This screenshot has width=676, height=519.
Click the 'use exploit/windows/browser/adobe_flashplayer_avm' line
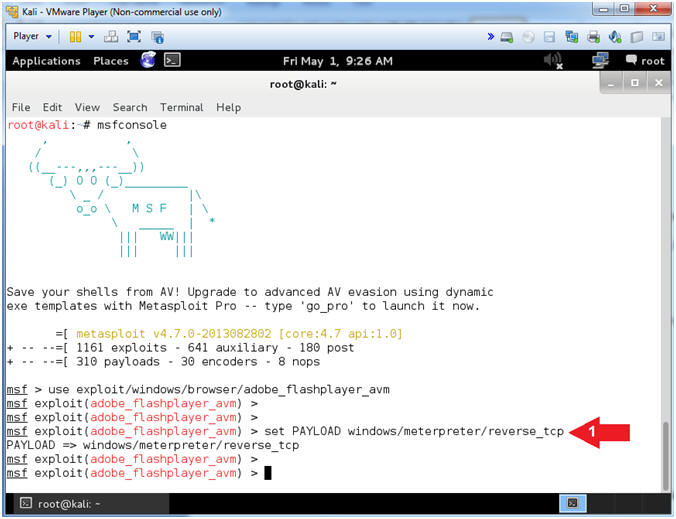[219, 390]
